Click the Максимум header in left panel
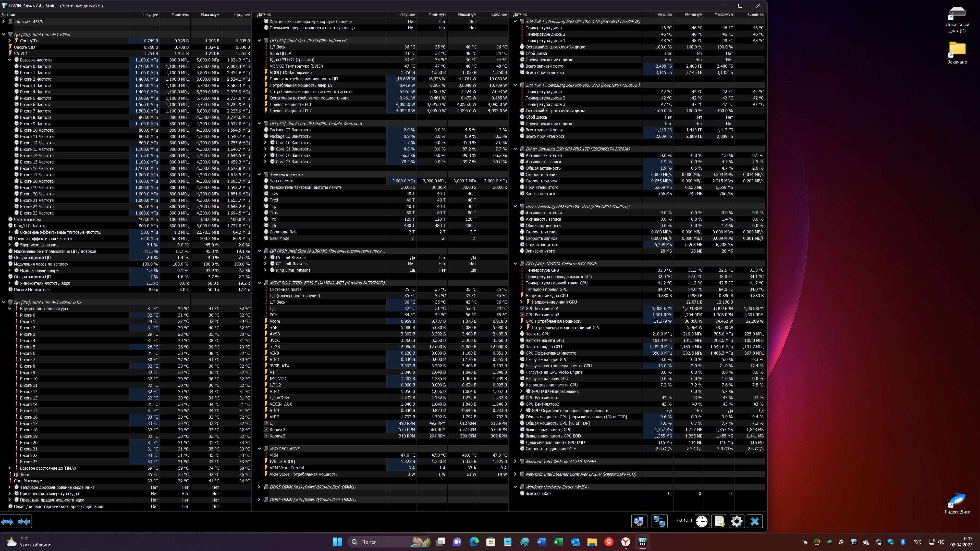The image size is (980, 551). pyautogui.click(x=210, y=15)
